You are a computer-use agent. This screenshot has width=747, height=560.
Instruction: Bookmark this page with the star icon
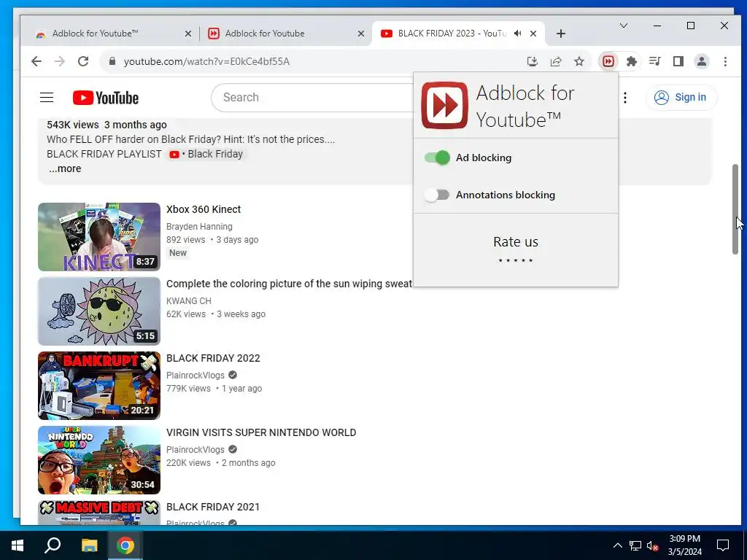[578, 61]
